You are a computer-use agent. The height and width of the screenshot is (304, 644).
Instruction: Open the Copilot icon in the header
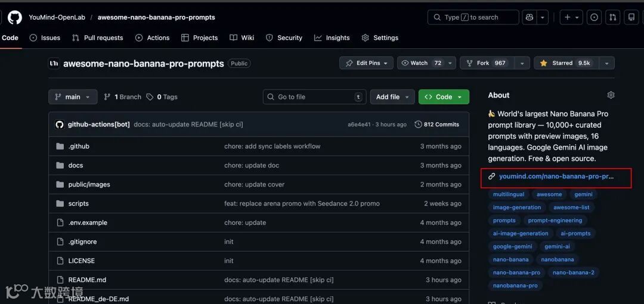[530, 17]
